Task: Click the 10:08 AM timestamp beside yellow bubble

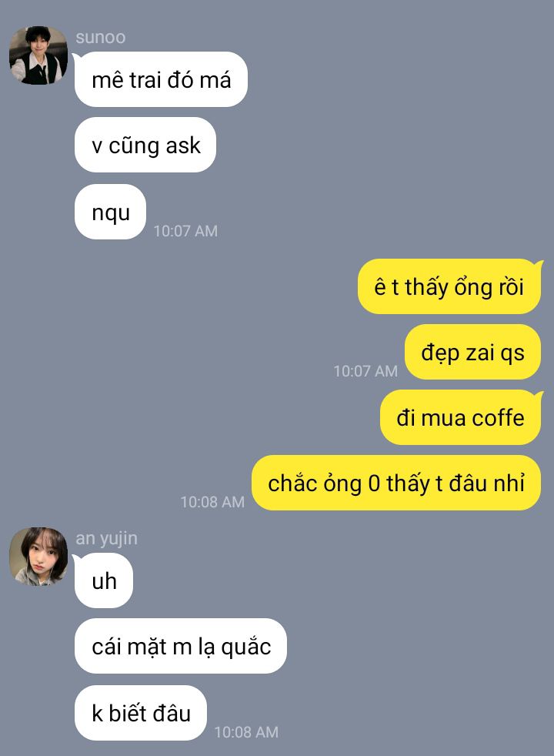Action: pyautogui.click(x=212, y=502)
